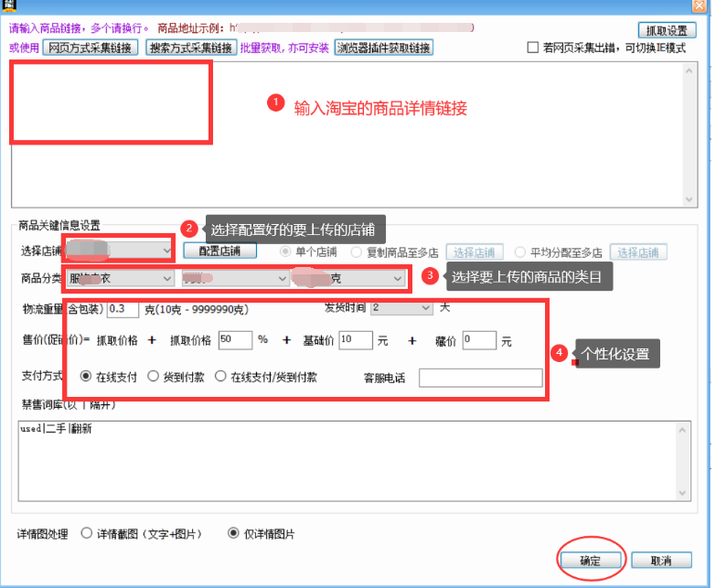Click the 客服电话 input field
Viewport: 716px width, 588px height.
(480, 378)
